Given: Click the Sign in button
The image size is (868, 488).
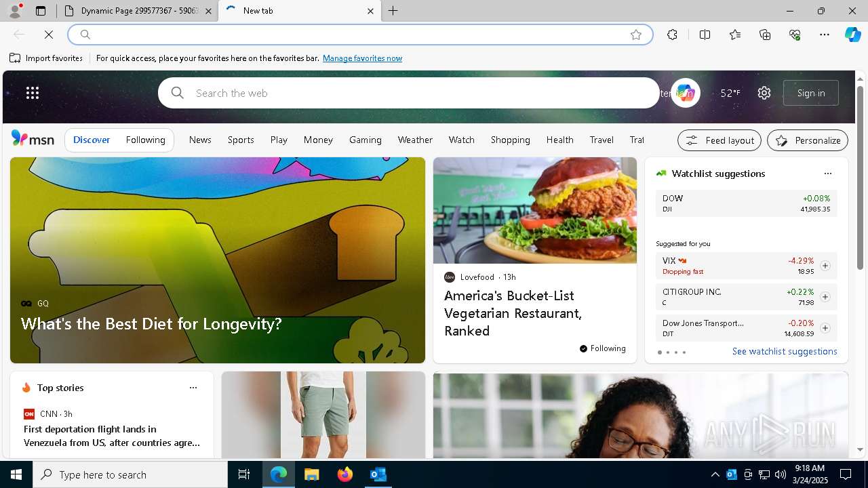Looking at the screenshot, I should click(811, 93).
